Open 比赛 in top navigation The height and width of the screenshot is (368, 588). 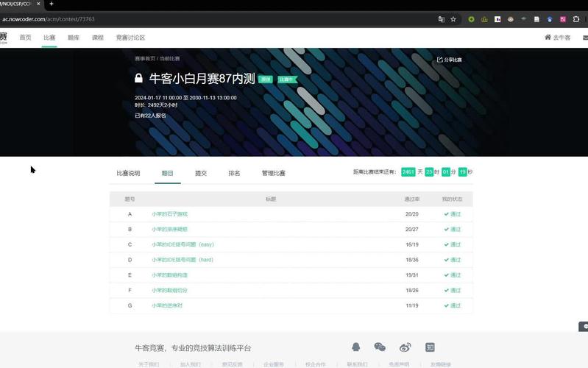coord(49,38)
